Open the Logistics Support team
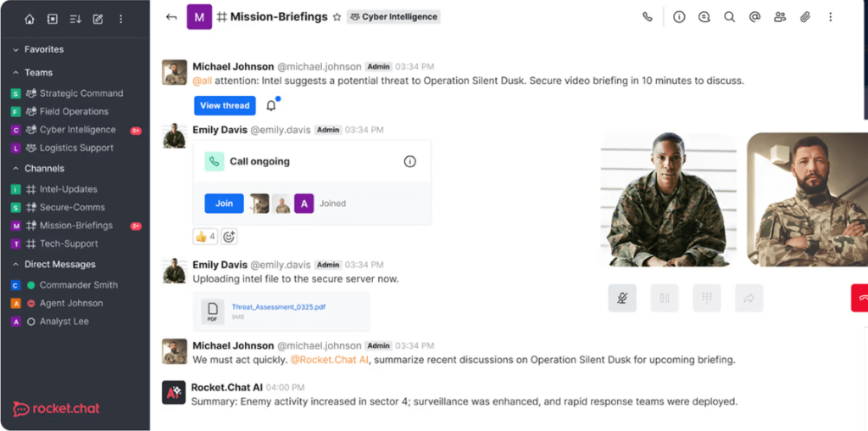This screenshot has width=868, height=431. 75,148
